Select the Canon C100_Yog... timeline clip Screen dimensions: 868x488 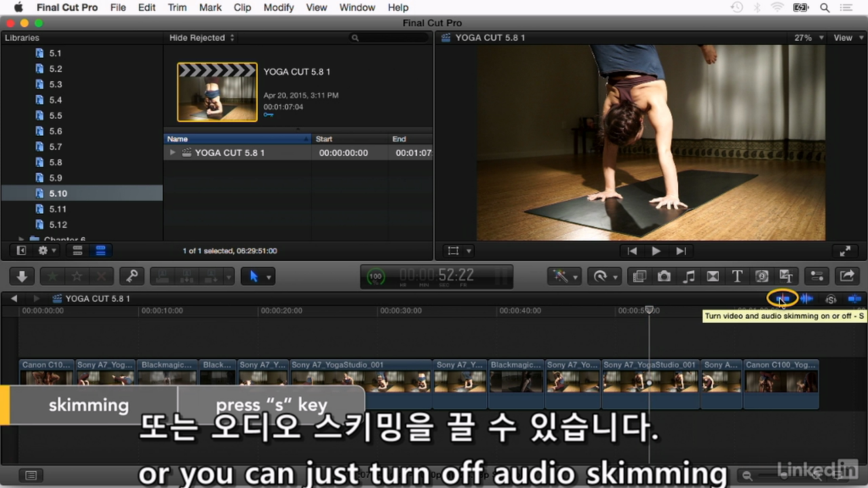[781, 383]
